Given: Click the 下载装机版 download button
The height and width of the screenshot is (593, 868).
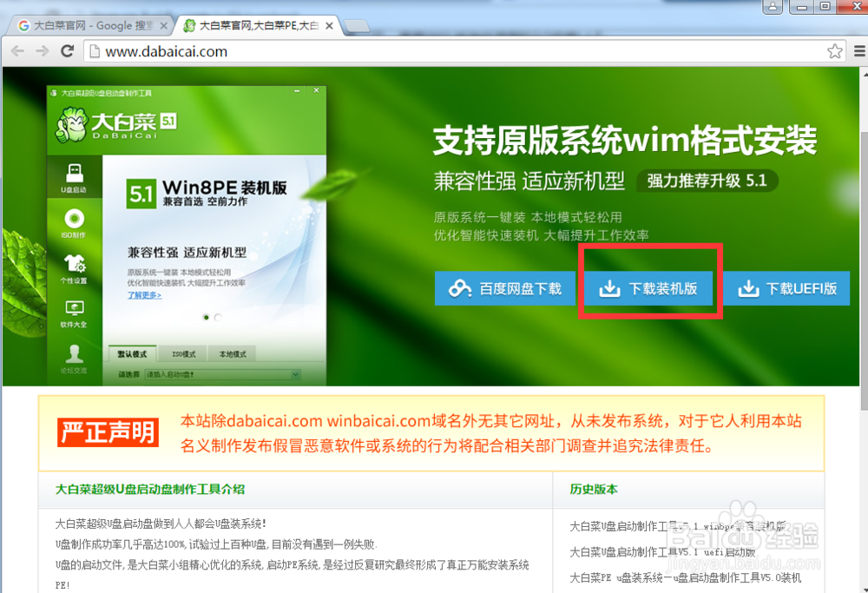Looking at the screenshot, I should coord(648,288).
